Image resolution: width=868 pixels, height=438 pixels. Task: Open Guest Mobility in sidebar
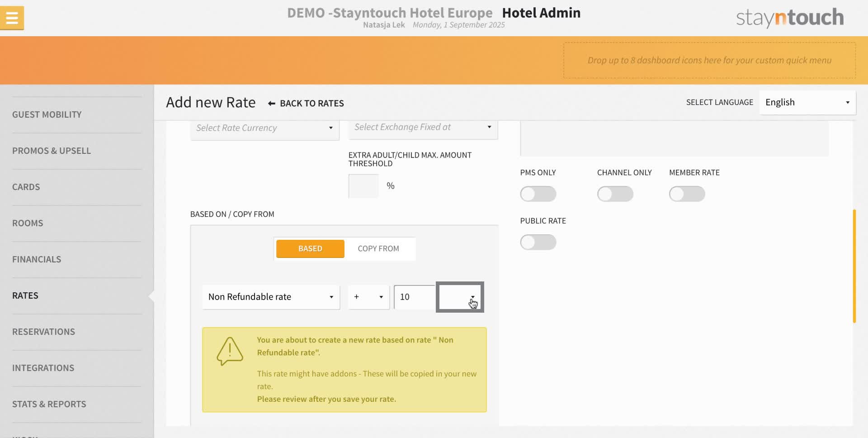[x=47, y=115]
